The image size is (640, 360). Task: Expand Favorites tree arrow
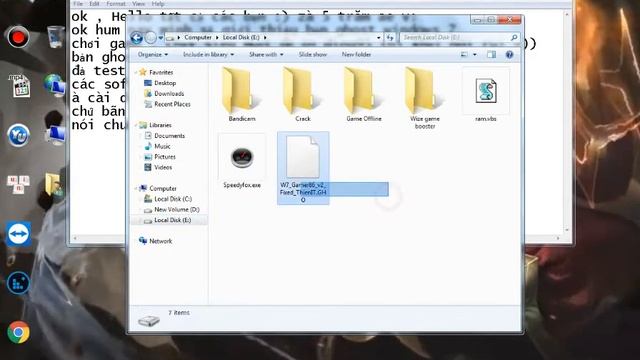click(136, 72)
